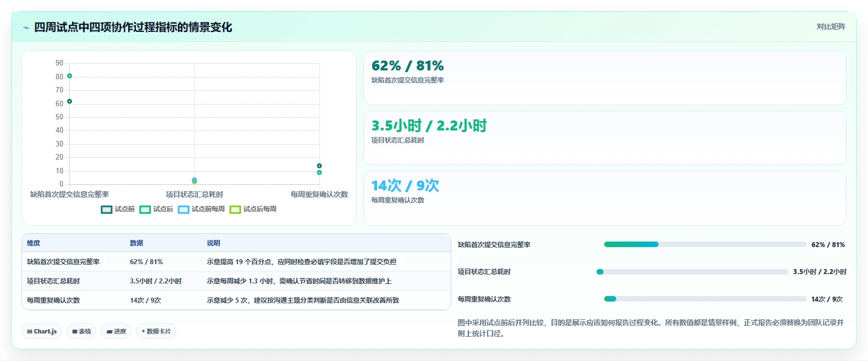Click the note 示意减少 5 次
The image size is (868, 361).
click(303, 300)
